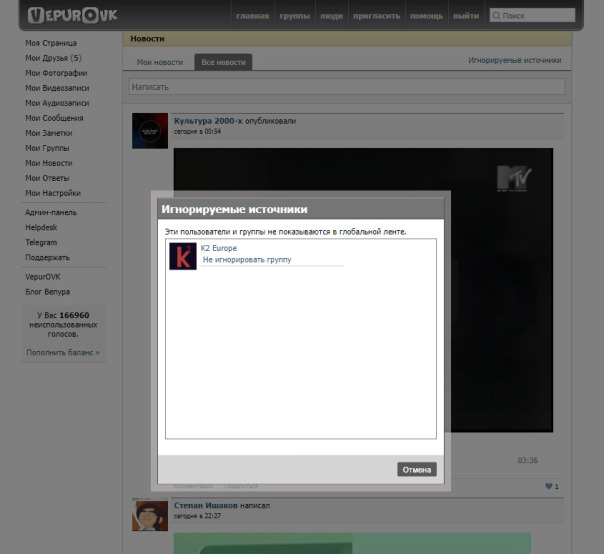Open K2 Europe group link

click(219, 248)
